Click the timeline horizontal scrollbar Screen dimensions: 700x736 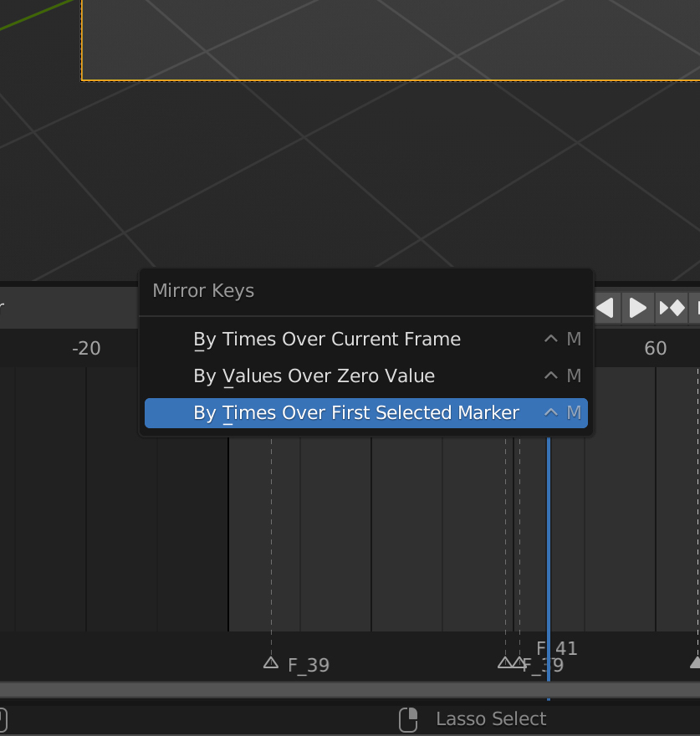335,690
